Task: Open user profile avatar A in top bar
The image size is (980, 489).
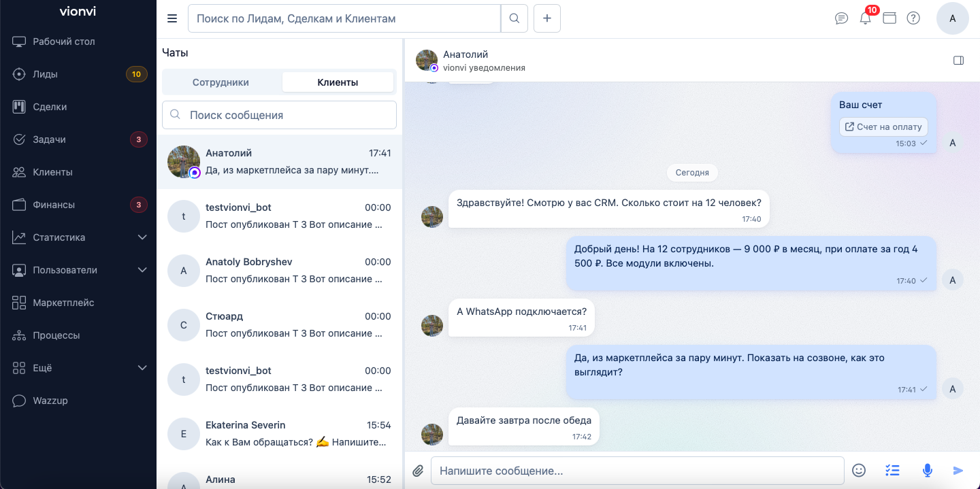Action: coord(953,18)
